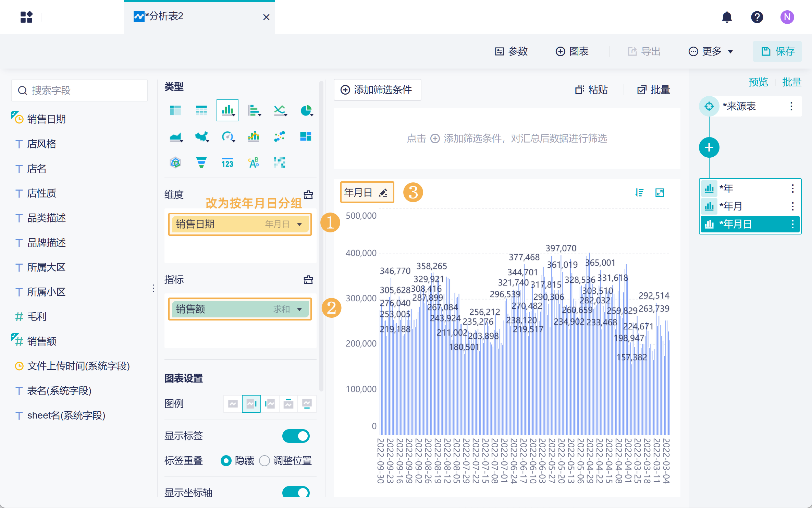This screenshot has height=508, width=812.
Task: Click the 搜索字段 search box
Action: tap(79, 90)
